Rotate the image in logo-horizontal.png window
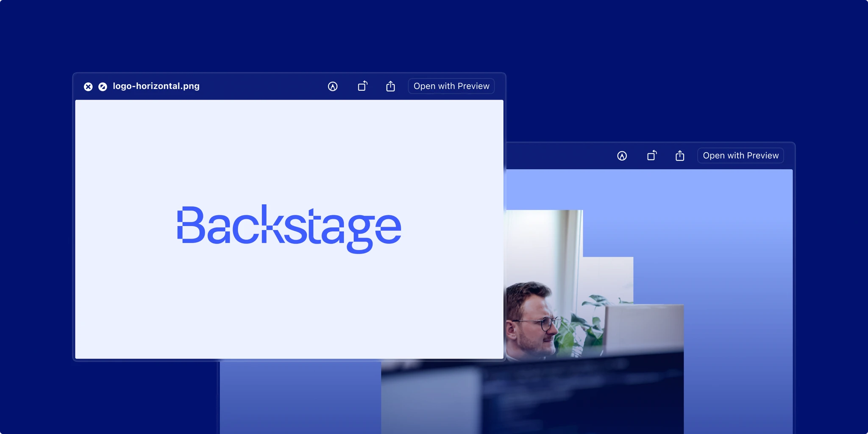Screen dimensions: 868x434 pyautogui.click(x=362, y=86)
